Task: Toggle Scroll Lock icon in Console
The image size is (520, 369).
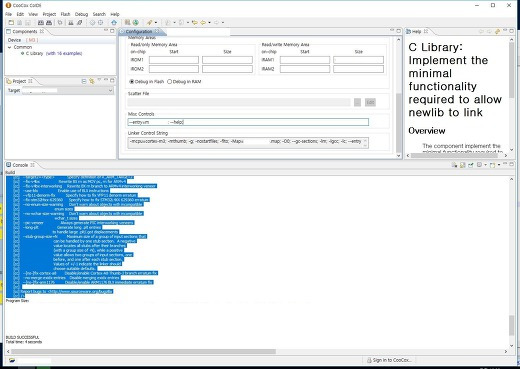Action: coord(463,165)
